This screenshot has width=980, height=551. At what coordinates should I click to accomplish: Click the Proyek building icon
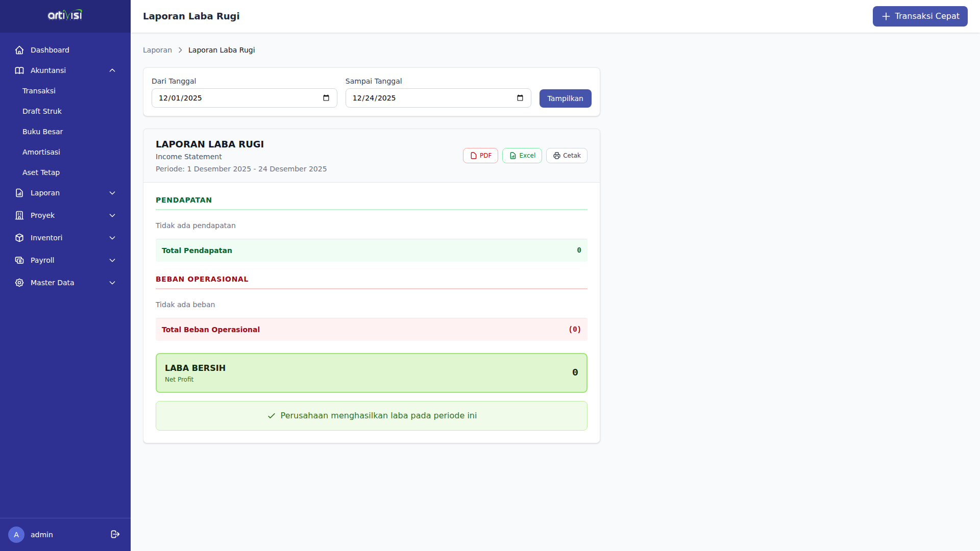click(x=19, y=215)
